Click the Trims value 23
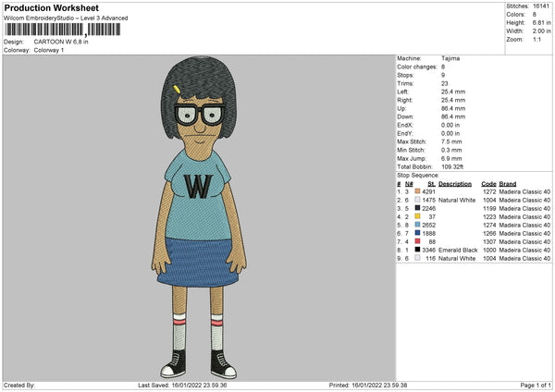The height and width of the screenshot is (392, 555). pos(445,83)
